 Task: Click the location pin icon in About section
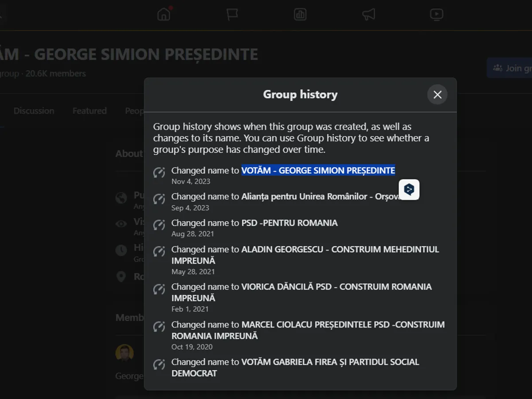point(121,277)
